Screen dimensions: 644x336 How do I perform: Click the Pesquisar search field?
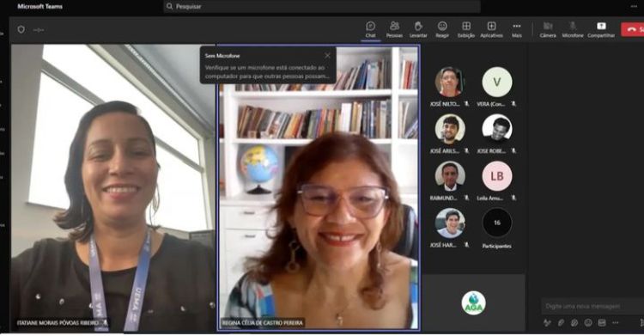(x=322, y=6)
